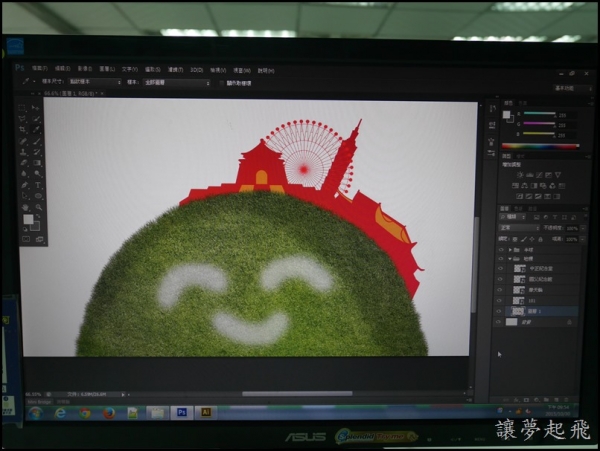
Task: Open Google Chrome from taskbar
Action: coord(85,413)
